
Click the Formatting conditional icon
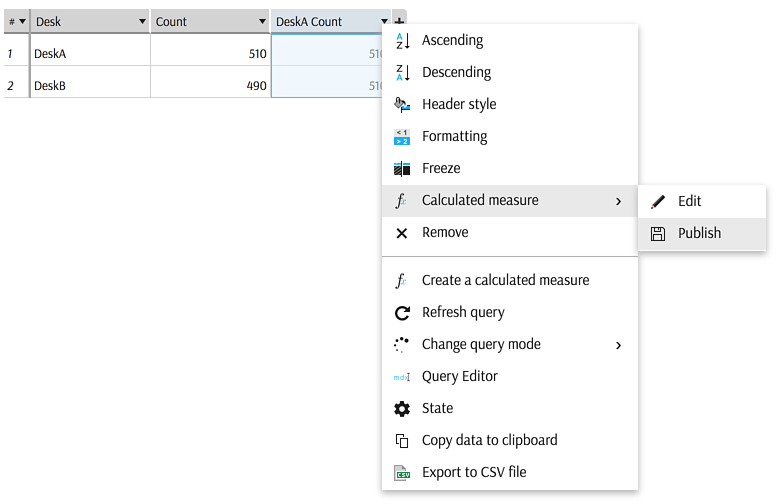click(x=402, y=136)
